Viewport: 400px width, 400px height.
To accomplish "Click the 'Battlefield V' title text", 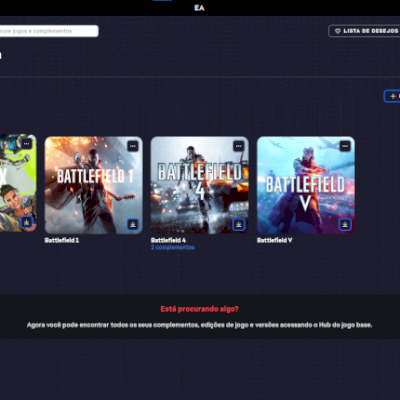I will (274, 240).
